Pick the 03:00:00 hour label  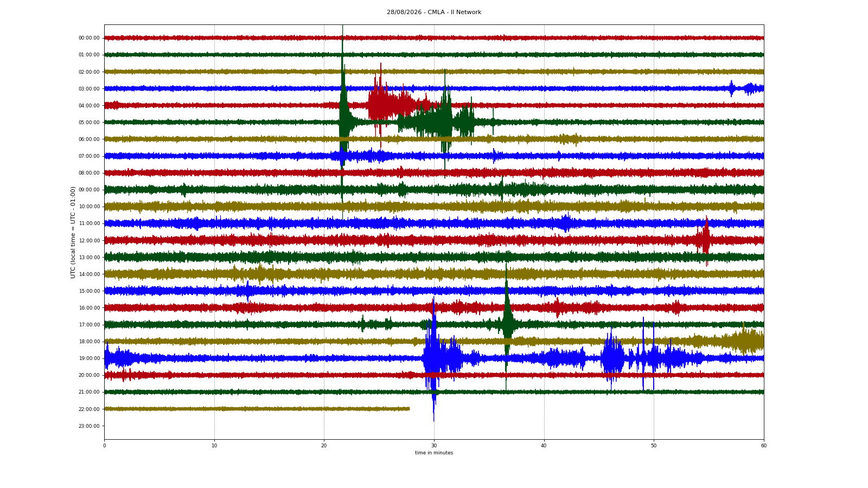(89, 89)
